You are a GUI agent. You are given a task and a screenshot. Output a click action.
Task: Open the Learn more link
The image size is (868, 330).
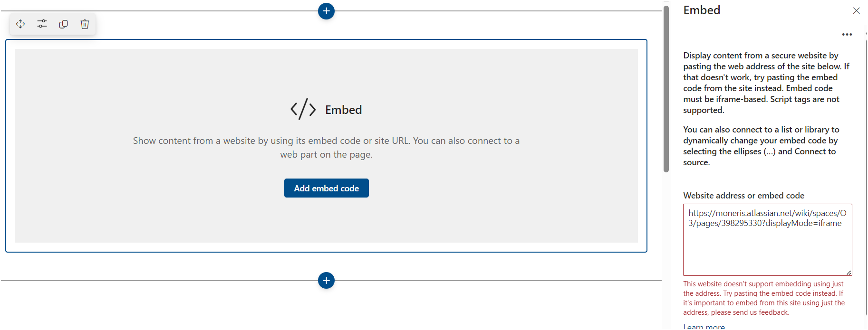[x=704, y=326]
